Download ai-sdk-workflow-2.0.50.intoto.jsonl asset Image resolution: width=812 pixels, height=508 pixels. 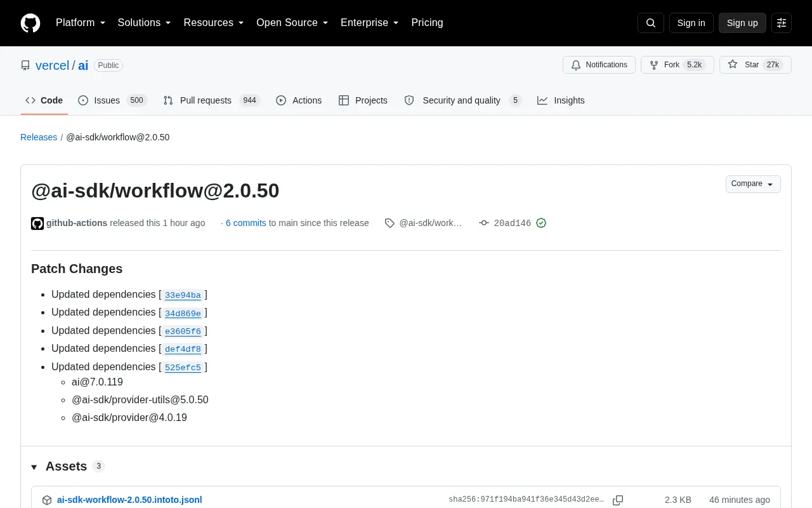[129, 500]
